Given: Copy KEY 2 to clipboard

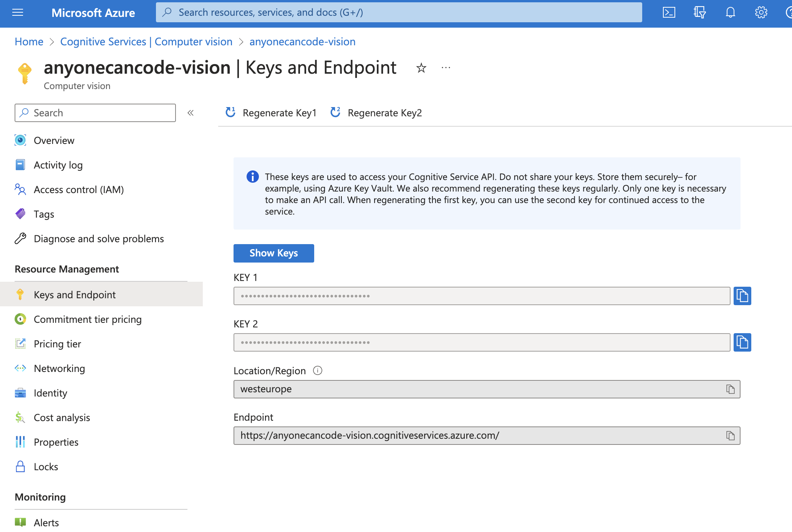Looking at the screenshot, I should (742, 342).
